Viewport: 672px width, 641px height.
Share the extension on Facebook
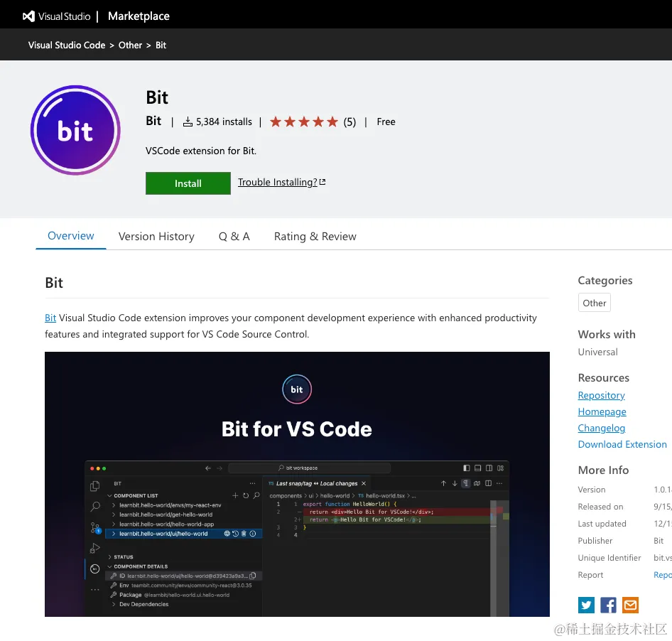coord(608,605)
